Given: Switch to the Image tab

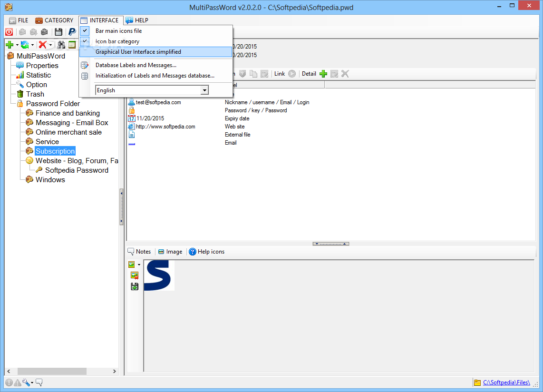Looking at the screenshot, I should 170,252.
